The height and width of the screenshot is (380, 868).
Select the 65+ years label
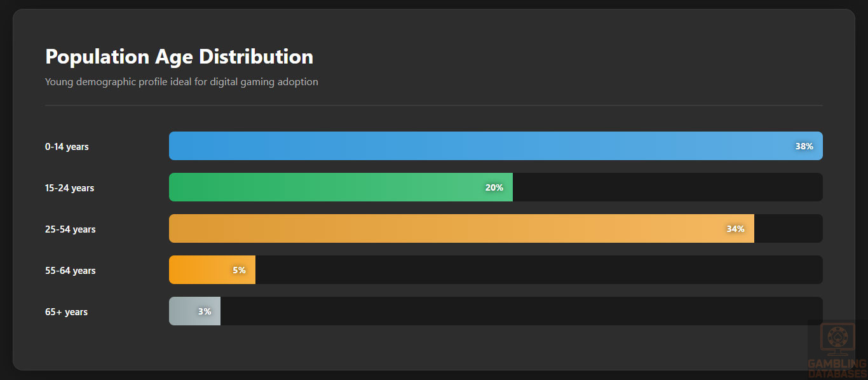point(66,312)
